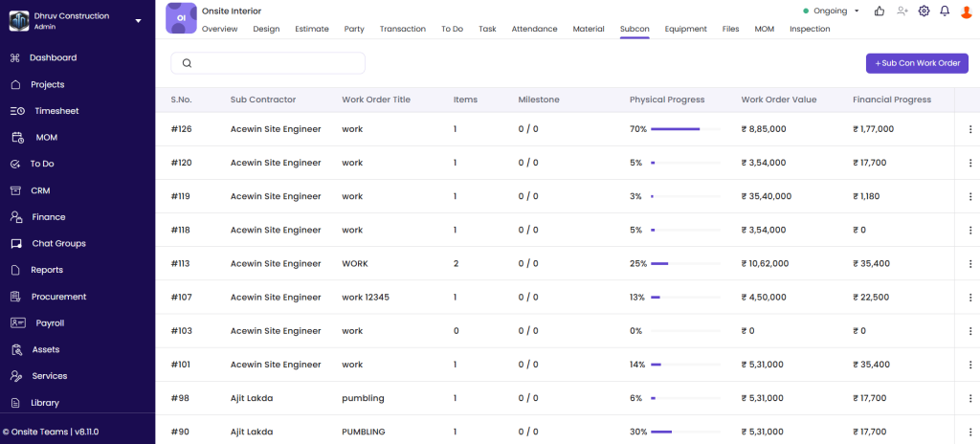The width and height of the screenshot is (980, 444).
Task: Open three-dot menu for work order #126
Action: pyautogui.click(x=969, y=129)
